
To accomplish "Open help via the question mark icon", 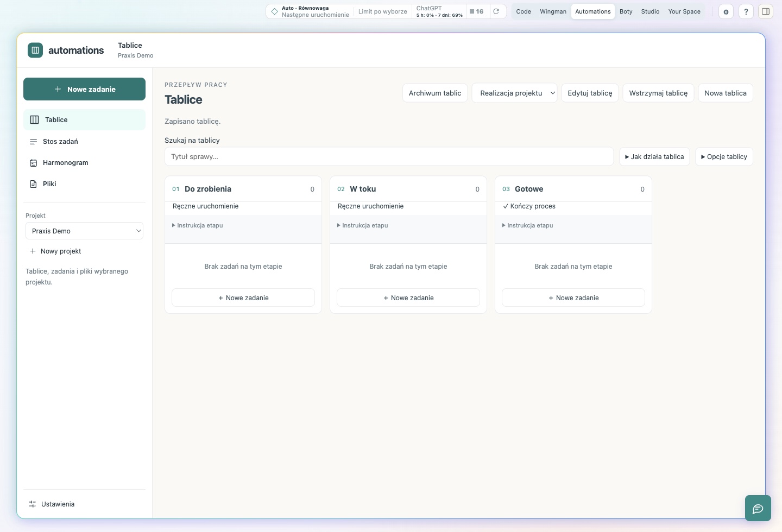I will point(746,11).
